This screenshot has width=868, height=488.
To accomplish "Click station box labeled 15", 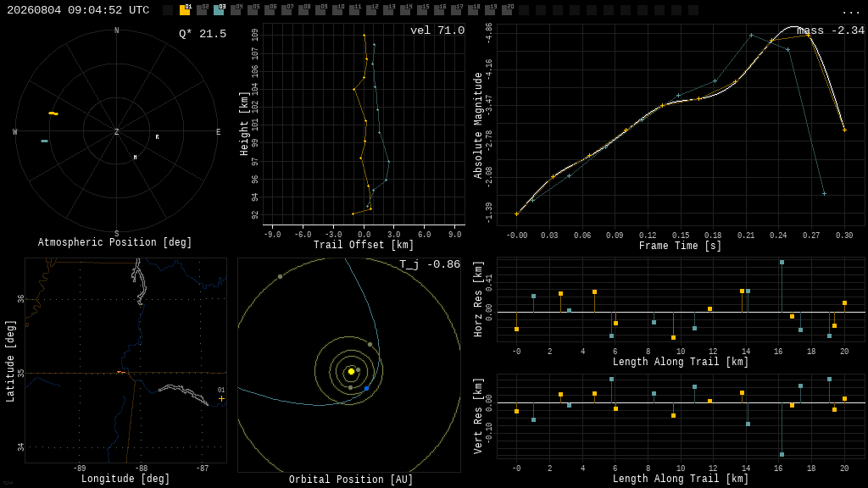I will tap(422, 10).
